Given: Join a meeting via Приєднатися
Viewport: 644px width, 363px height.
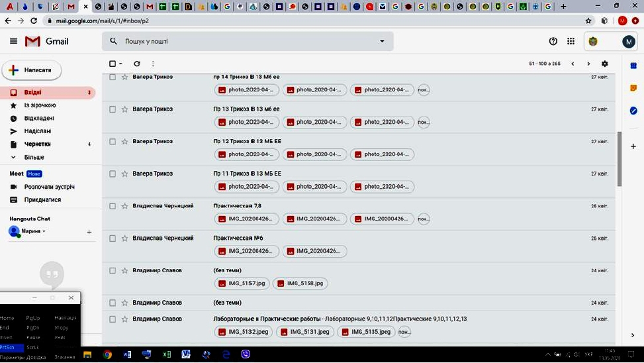Looking at the screenshot, I should (42, 200).
